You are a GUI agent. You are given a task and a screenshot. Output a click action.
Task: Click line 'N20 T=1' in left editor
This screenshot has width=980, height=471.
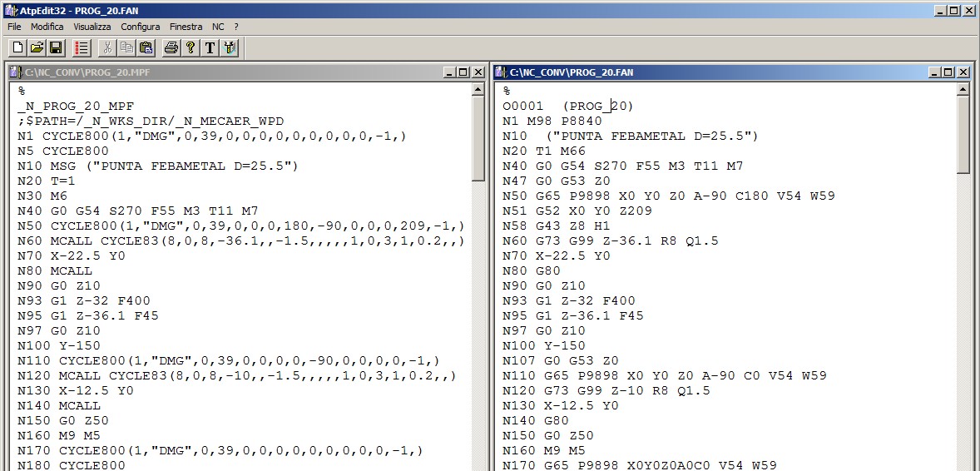pyautogui.click(x=47, y=181)
